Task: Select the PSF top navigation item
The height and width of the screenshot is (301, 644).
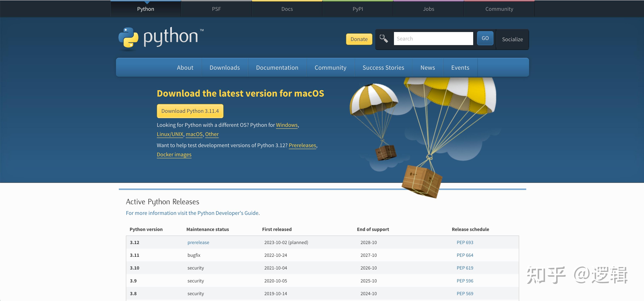Action: click(216, 9)
